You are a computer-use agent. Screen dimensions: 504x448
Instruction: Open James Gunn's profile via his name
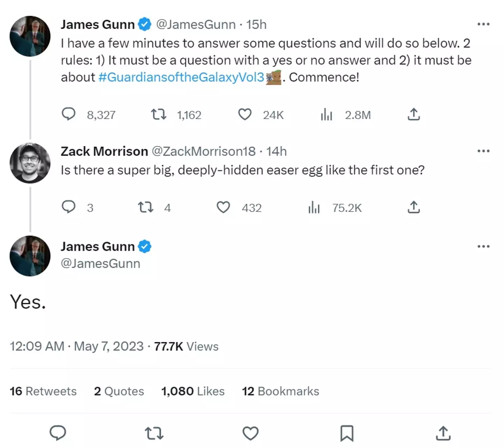(x=97, y=24)
